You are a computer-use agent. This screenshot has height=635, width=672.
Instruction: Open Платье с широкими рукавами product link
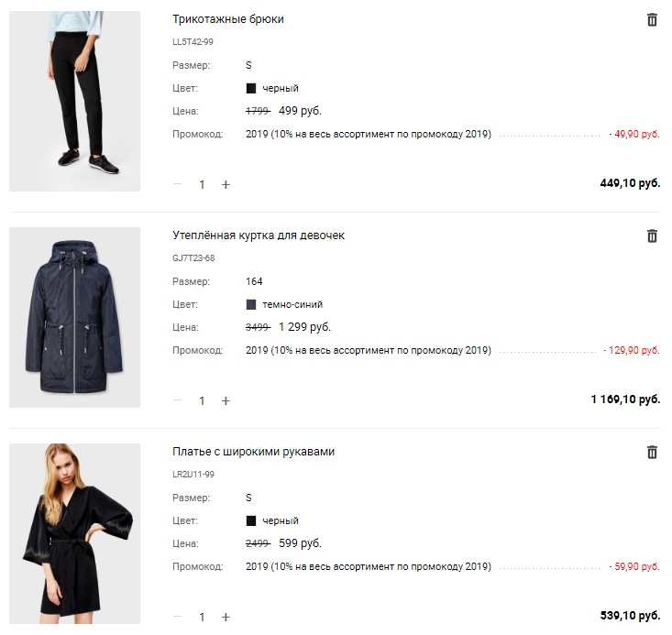pyautogui.click(x=253, y=452)
